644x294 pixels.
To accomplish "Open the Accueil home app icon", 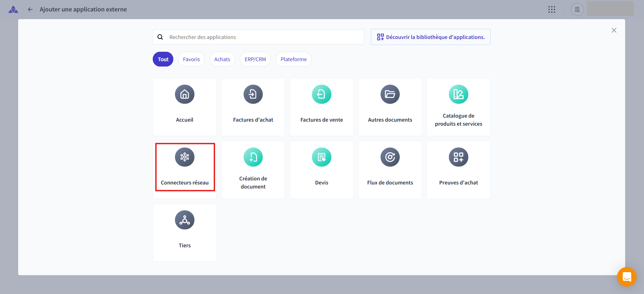I will coord(184,94).
